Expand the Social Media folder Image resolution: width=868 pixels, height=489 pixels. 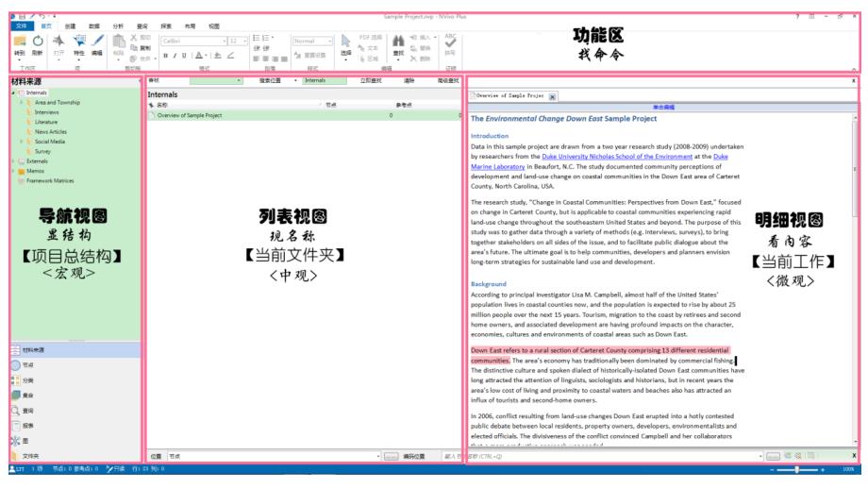point(22,142)
